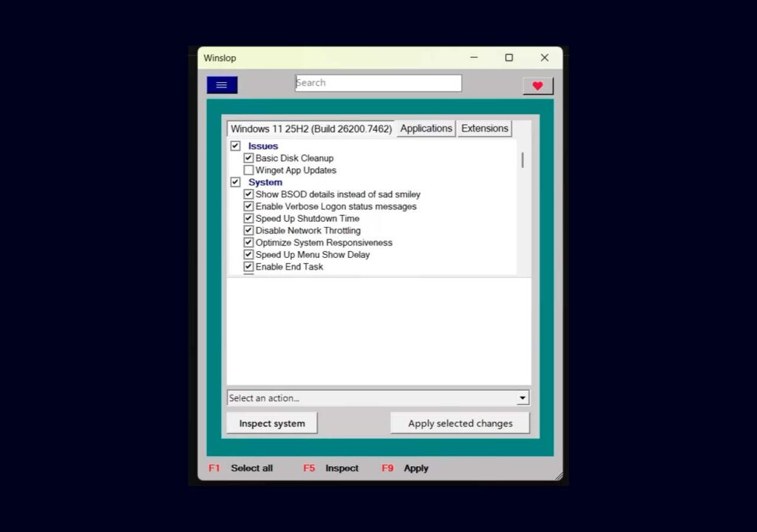Toggle the Issues group checkbox
The width and height of the screenshot is (757, 532).
(x=235, y=146)
